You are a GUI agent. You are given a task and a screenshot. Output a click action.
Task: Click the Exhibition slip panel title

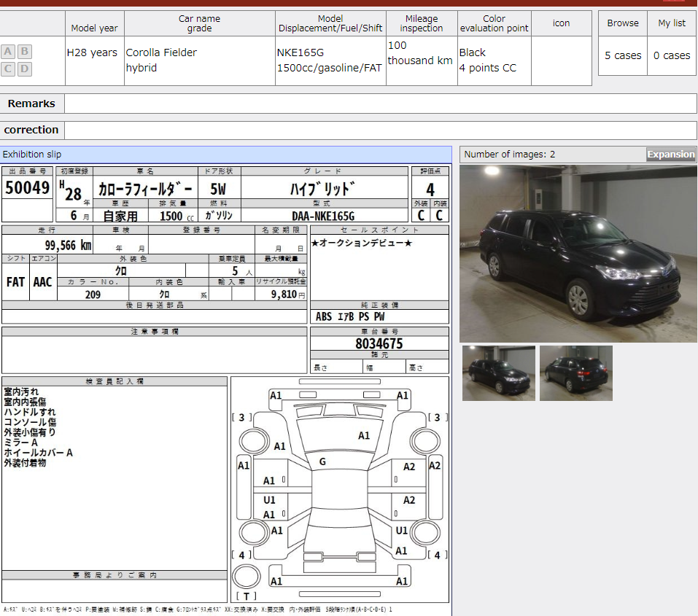click(x=34, y=154)
